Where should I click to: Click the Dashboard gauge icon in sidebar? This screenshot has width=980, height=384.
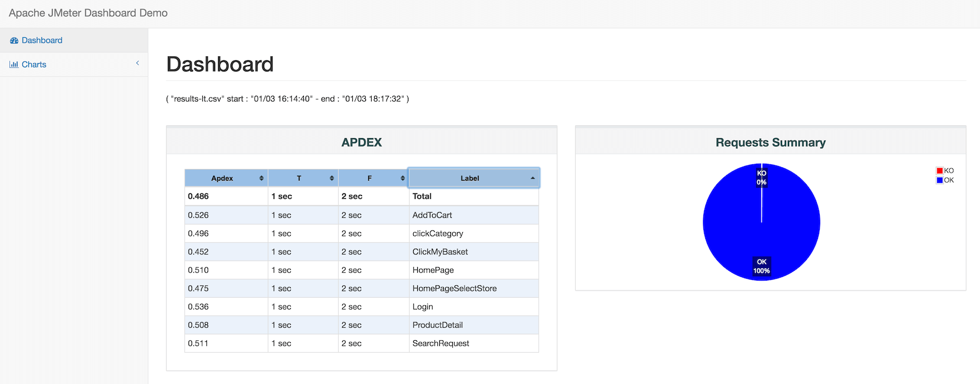click(14, 41)
